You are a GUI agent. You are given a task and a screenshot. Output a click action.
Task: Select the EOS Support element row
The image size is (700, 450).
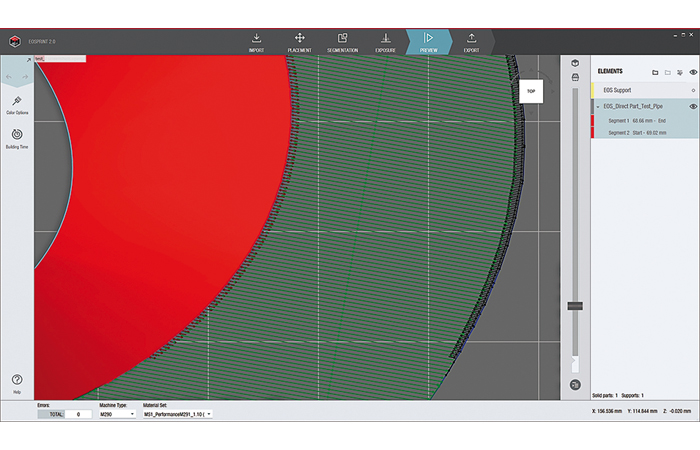pos(645,90)
